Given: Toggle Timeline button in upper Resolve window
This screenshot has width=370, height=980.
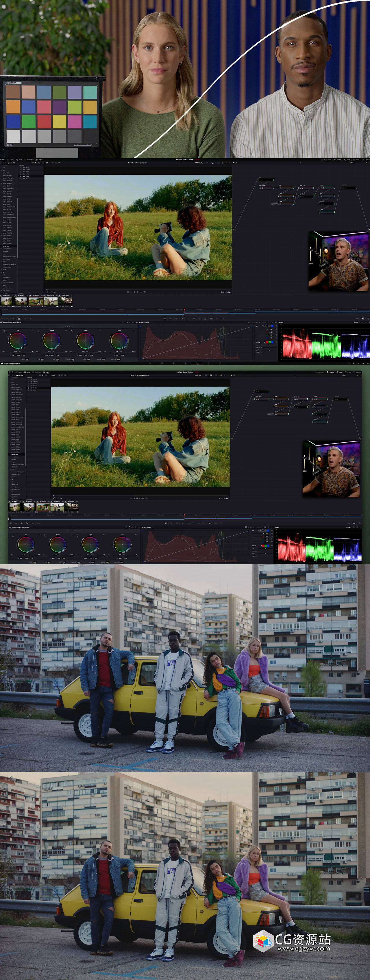Looking at the screenshot, I should click(x=338, y=160).
